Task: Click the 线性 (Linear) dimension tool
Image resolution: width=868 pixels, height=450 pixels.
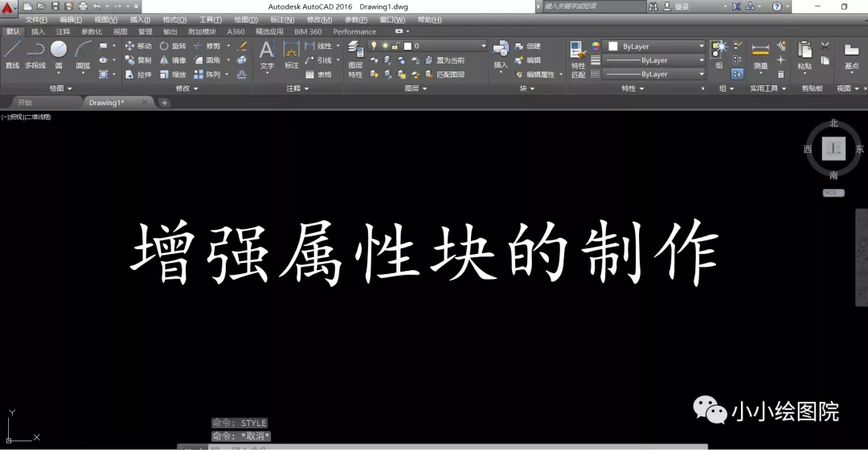Action: 319,46
